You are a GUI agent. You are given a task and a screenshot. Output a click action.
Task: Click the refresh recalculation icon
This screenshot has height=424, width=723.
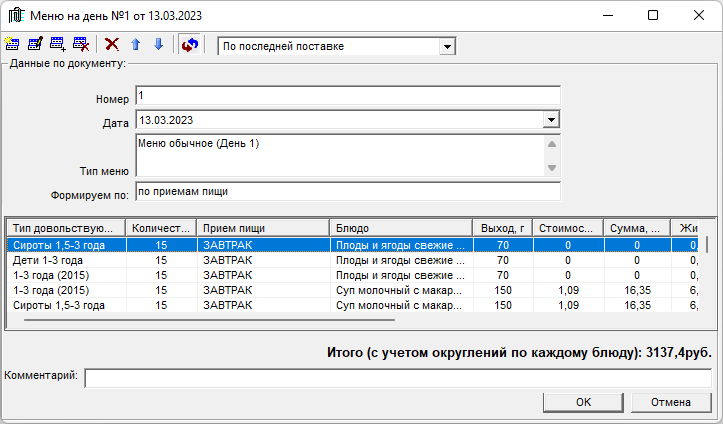click(x=189, y=45)
